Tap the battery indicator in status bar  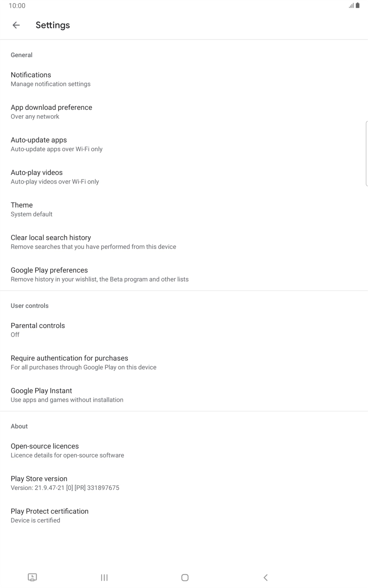click(357, 5)
